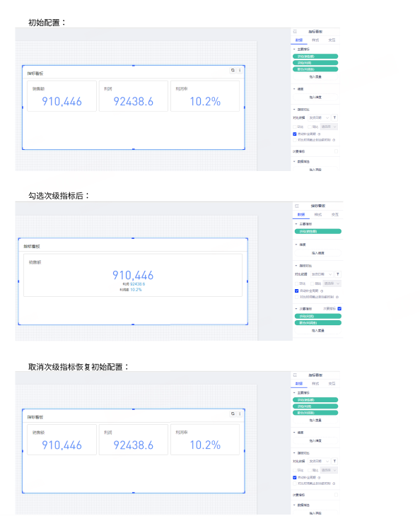
Task: Open the 对比依据 date dropdown in 初始配置 panel
Action: click(319, 117)
